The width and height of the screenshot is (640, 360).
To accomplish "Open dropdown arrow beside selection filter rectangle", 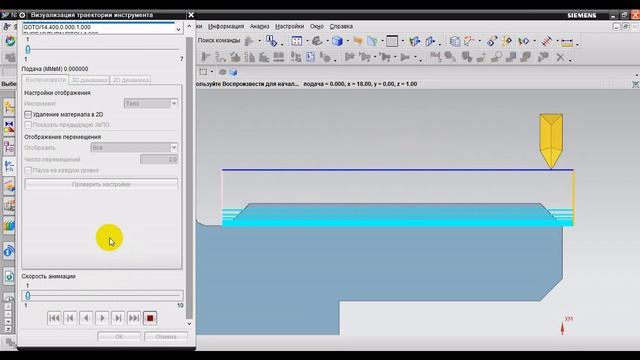I will pos(212,72).
